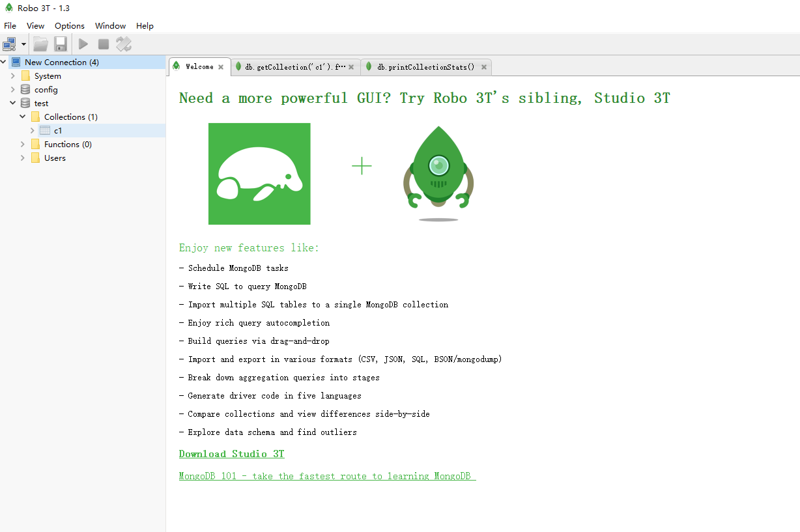Image resolution: width=800 pixels, height=532 pixels.
Task: Collapse the test database
Action: pyautogui.click(x=13, y=104)
